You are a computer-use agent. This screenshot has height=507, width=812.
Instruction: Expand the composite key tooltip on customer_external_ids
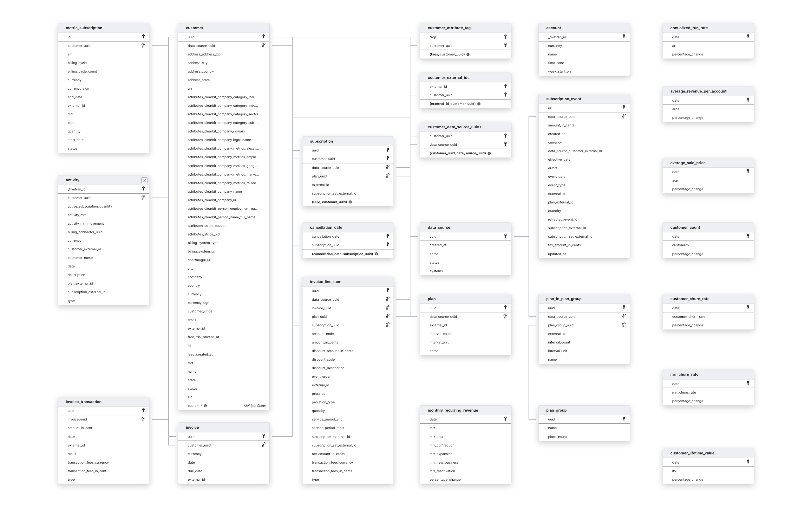(x=481, y=104)
